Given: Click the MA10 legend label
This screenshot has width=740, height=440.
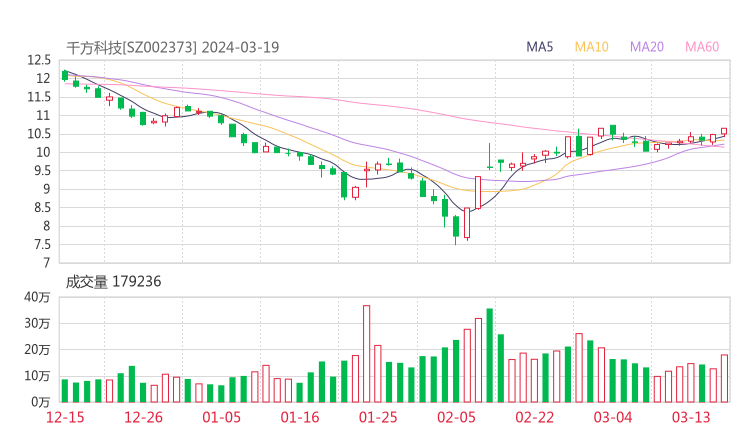Looking at the screenshot, I should click(591, 47).
